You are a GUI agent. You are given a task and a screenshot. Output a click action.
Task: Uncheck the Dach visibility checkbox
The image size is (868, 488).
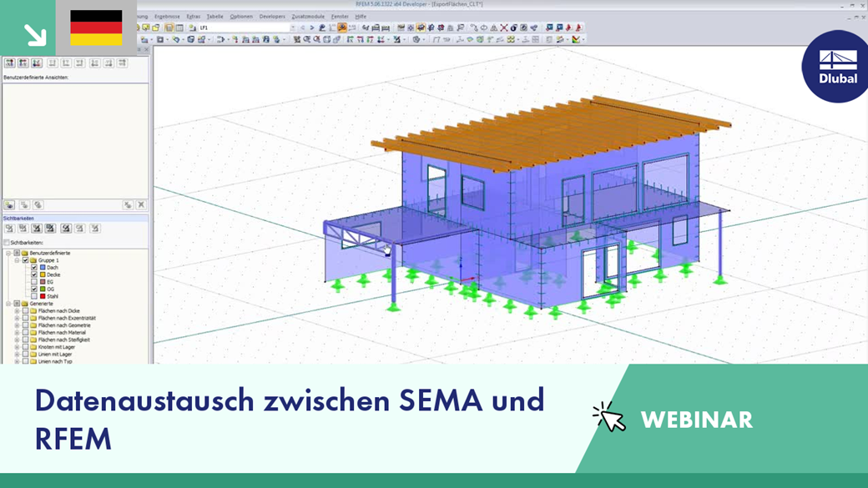(34, 267)
